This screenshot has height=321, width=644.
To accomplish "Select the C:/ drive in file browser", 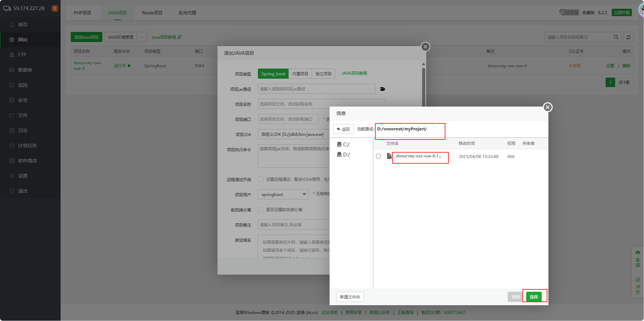I will (x=343, y=145).
